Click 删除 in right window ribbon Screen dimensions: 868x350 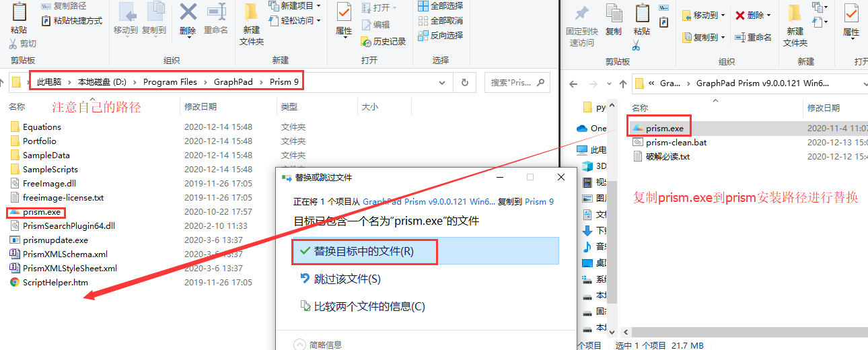click(x=753, y=15)
